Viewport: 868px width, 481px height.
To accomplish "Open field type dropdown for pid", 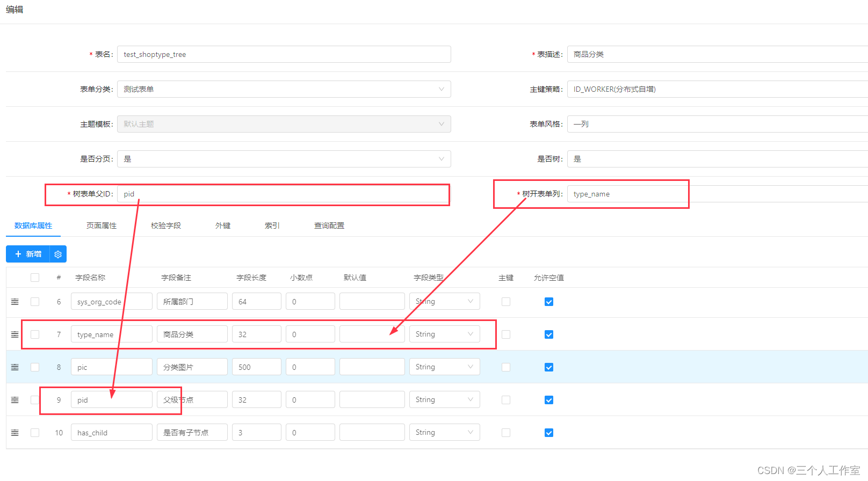I will (445, 399).
